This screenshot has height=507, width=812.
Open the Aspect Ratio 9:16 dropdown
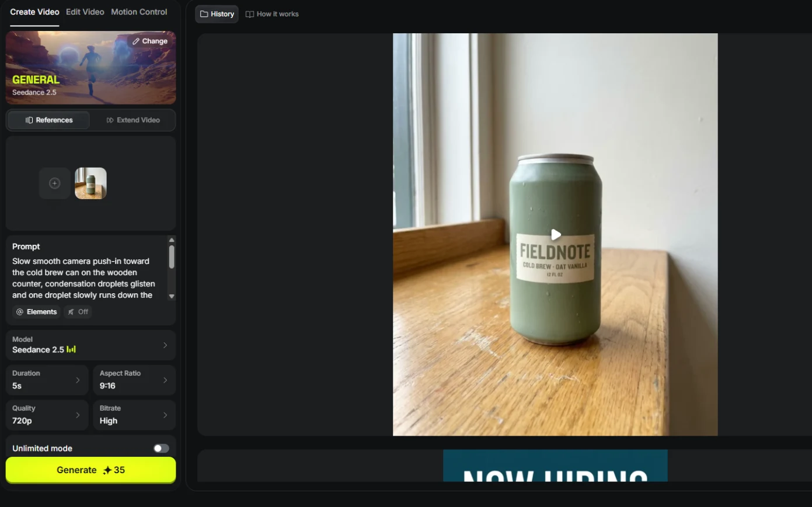click(134, 380)
